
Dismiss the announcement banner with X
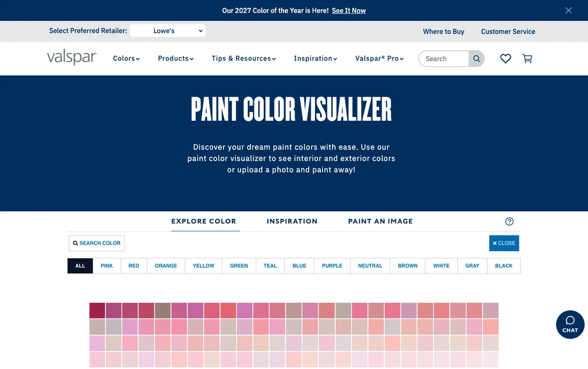pyautogui.click(x=568, y=10)
